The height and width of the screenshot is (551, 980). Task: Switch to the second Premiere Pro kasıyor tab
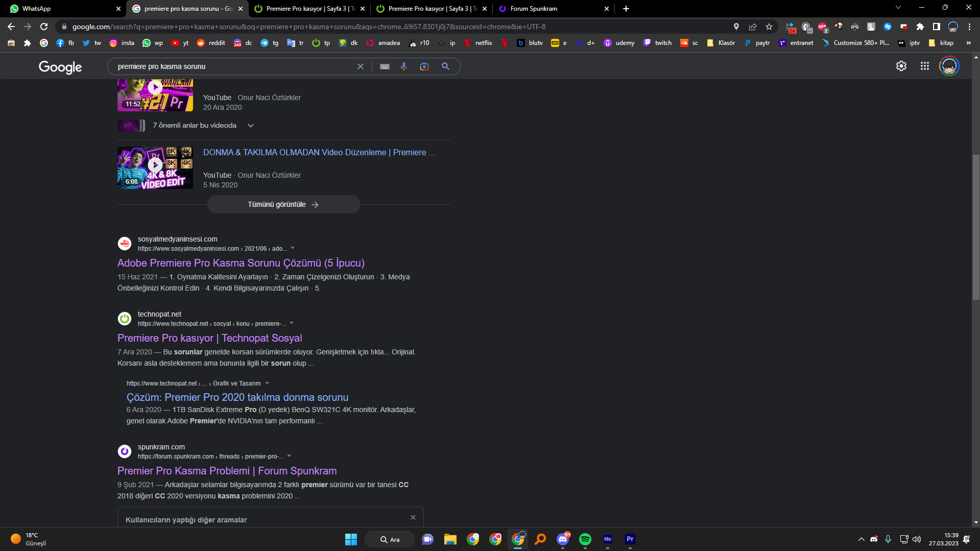431,9
